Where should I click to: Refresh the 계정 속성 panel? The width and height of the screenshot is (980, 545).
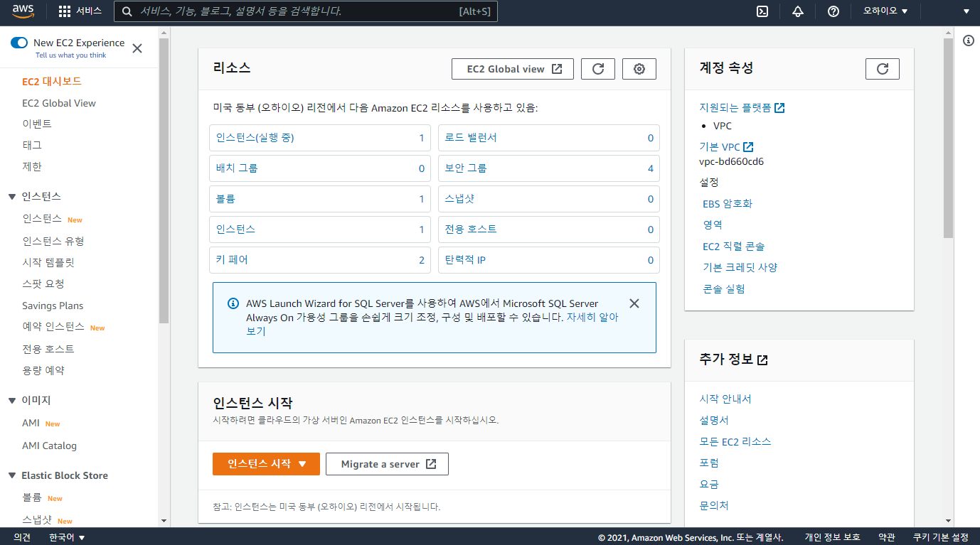[x=883, y=69]
